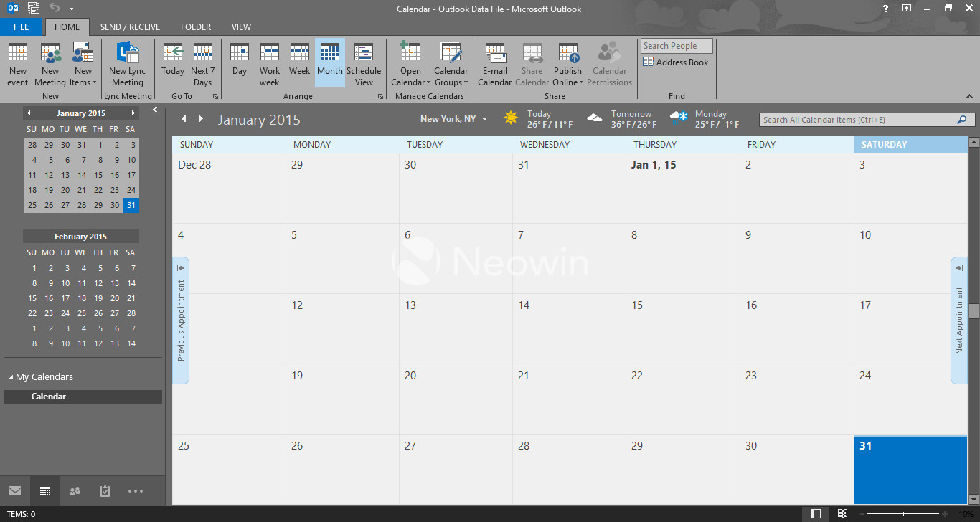Viewport: 980px width, 522px height.
Task: Select the Schedule View arrangement
Action: [364, 64]
